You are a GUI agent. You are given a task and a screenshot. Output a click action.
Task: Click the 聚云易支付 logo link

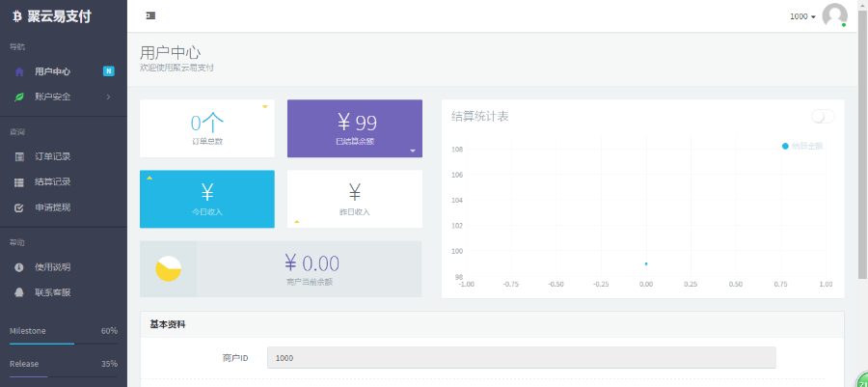click(52, 16)
